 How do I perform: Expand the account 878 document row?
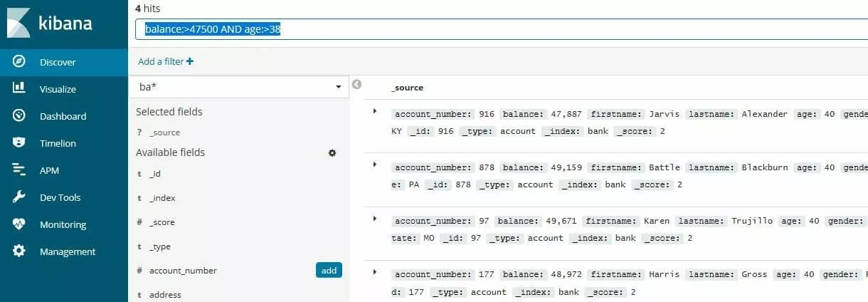pos(375,164)
